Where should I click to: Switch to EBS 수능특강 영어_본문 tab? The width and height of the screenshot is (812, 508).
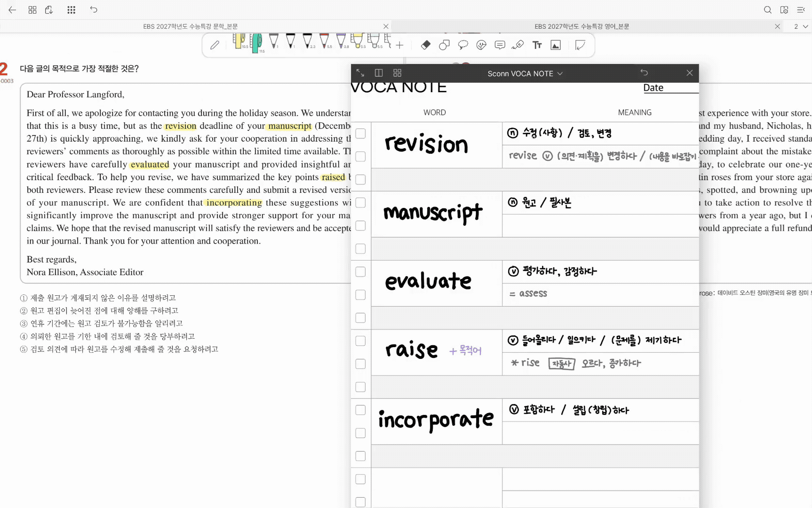[x=582, y=26]
